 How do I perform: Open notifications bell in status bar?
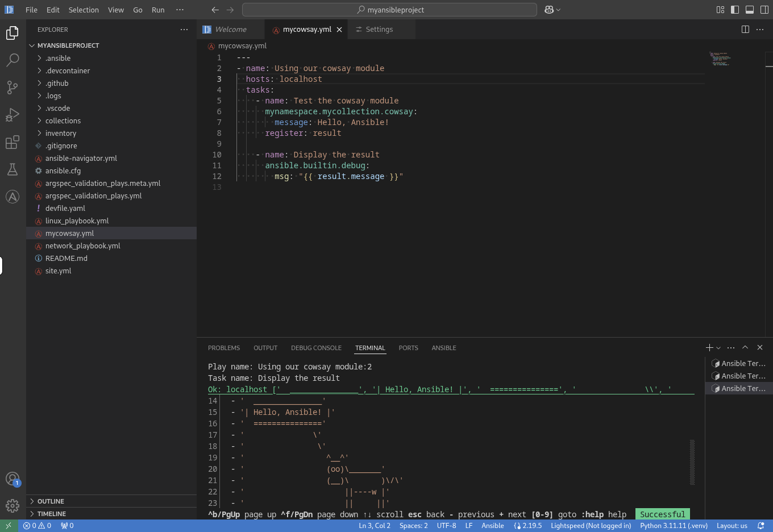(x=761, y=526)
